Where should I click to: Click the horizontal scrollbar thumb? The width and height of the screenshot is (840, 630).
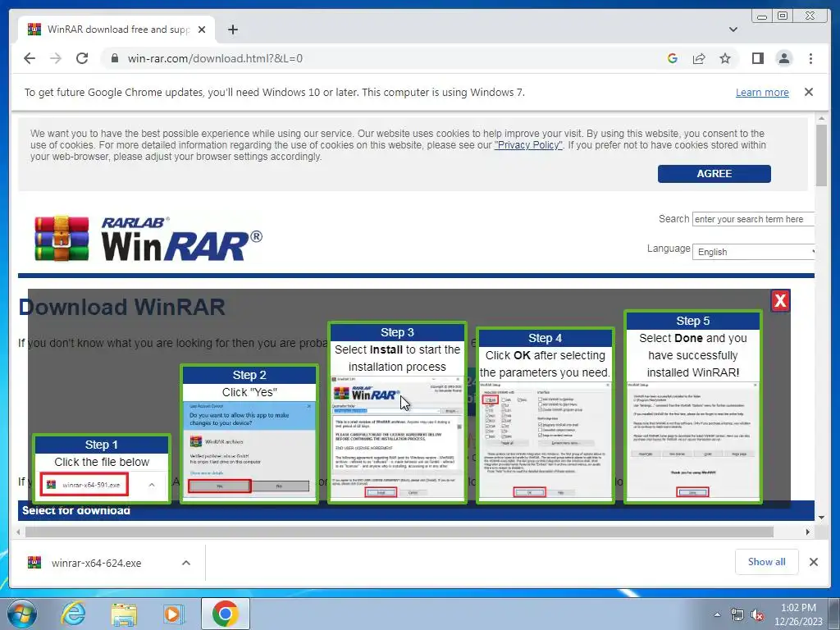point(399,532)
